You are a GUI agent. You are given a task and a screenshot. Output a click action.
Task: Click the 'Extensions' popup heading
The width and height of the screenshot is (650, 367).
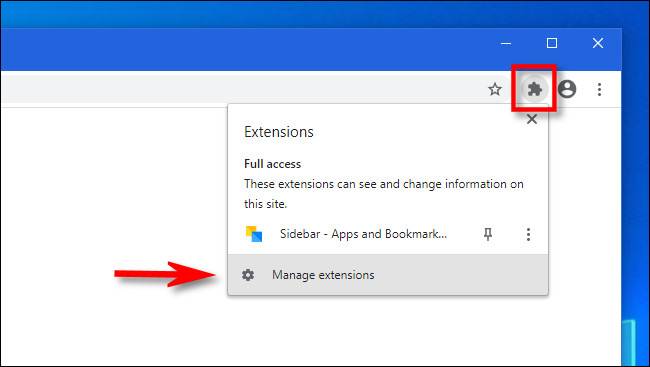279,132
